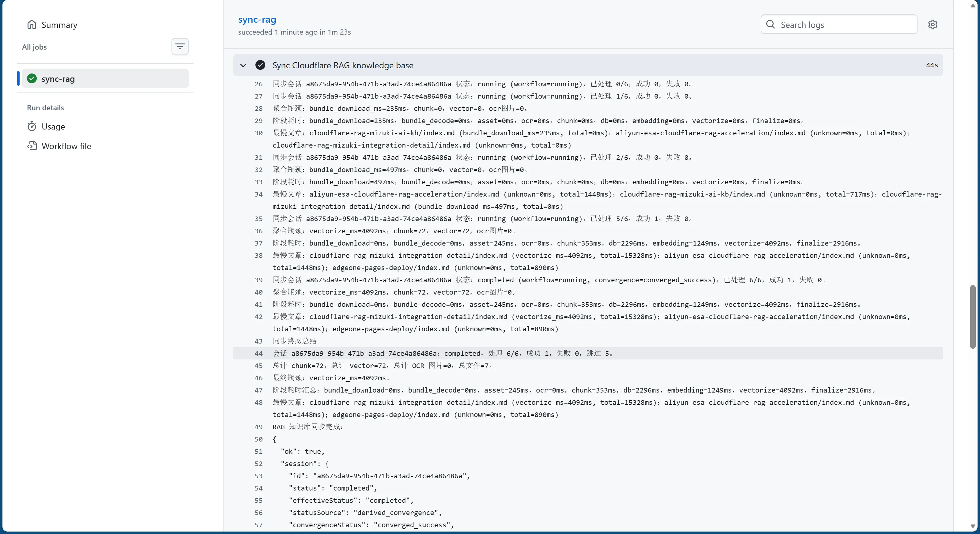The image size is (980, 534).
Task: Select log line number 28
Action: coord(259,108)
